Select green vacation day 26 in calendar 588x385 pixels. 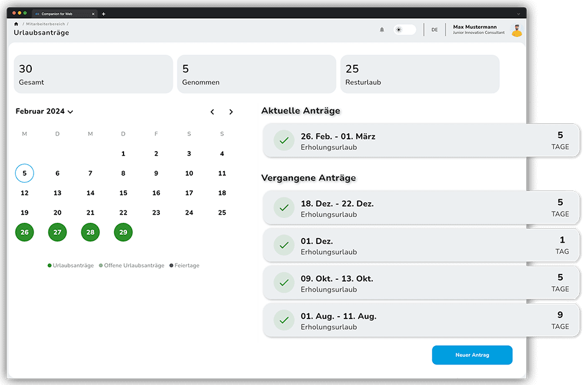pos(24,232)
